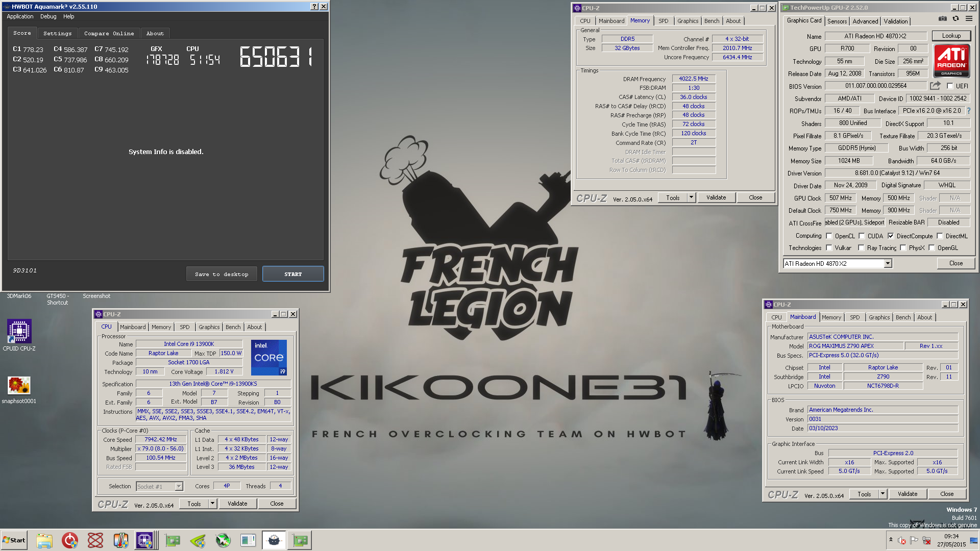Click the red power button taskbar icon
The width and height of the screenshot is (980, 551).
click(x=70, y=540)
